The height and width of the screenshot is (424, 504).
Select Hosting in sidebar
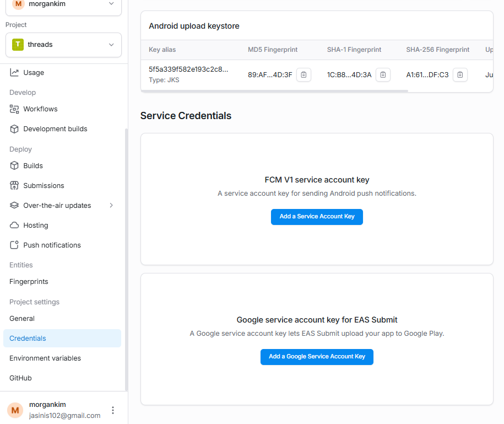(62, 225)
